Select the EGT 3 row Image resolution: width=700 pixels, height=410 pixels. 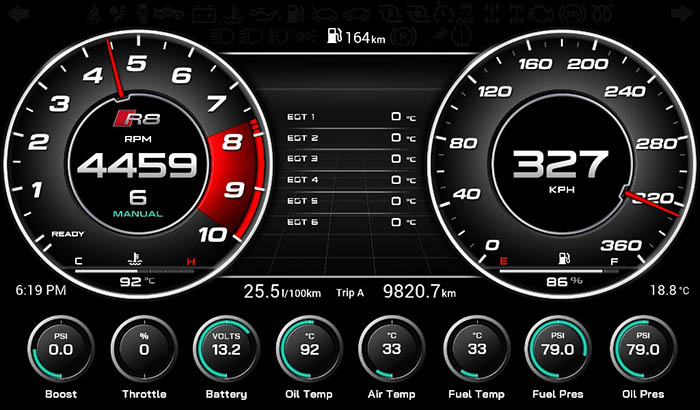tap(351, 159)
